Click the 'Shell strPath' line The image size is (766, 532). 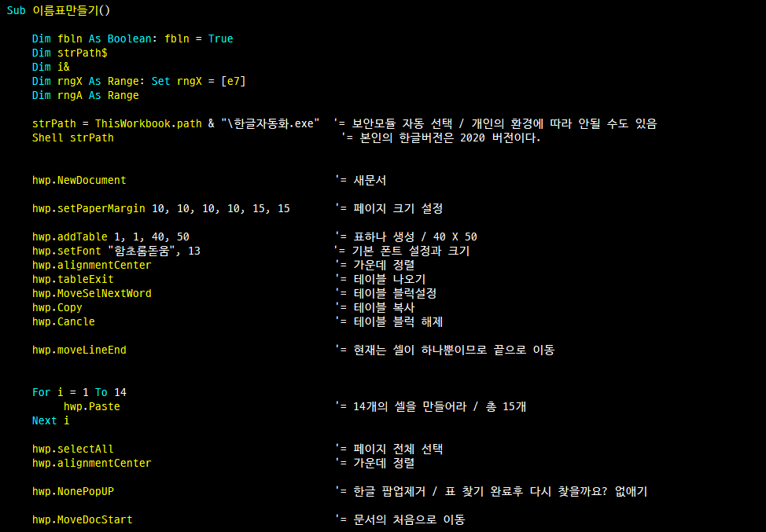click(x=73, y=138)
